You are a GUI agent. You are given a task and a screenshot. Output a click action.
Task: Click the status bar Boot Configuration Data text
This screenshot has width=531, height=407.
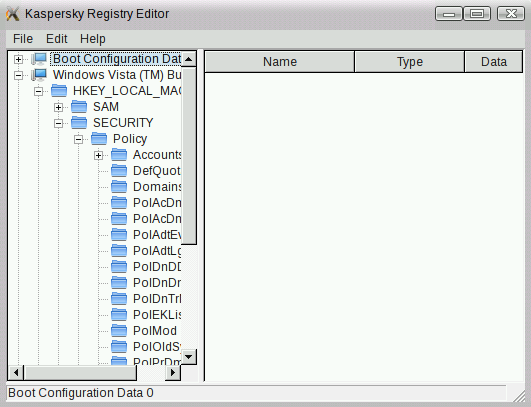(x=81, y=393)
